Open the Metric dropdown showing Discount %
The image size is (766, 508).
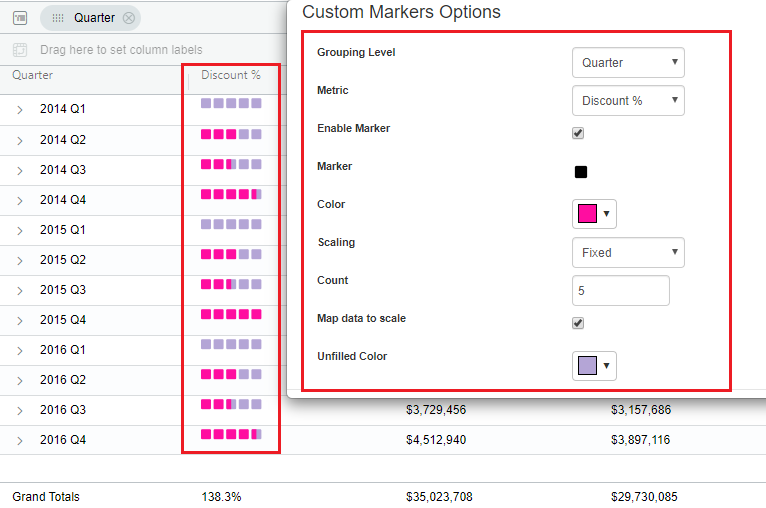click(627, 101)
